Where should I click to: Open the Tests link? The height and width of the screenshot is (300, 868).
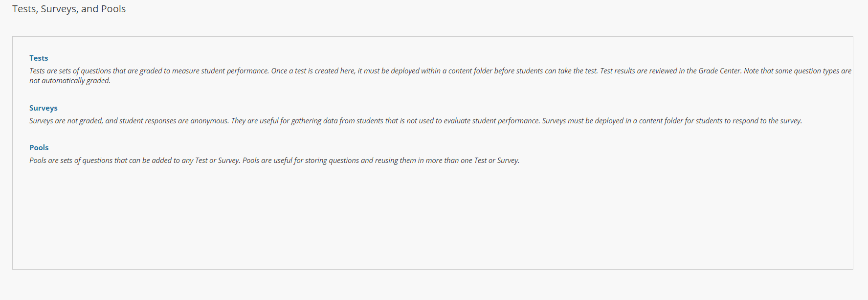39,58
